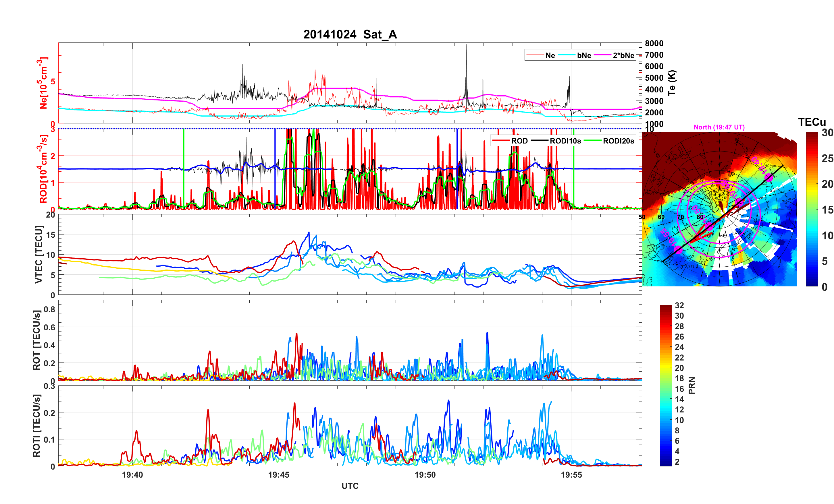Click the plot title 20141024 Sat_A
Viewport: 834px width, 504px height.
click(x=350, y=34)
